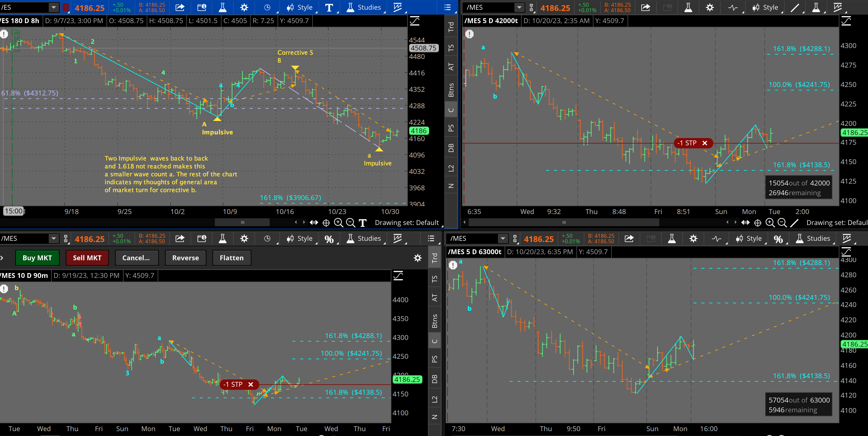Open time frame clock on /ES chart

267,7
